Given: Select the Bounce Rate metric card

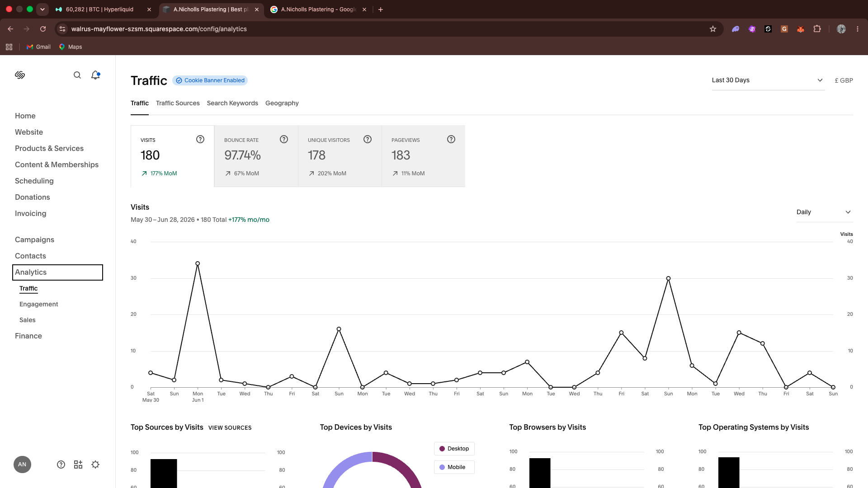Looking at the screenshot, I should point(256,156).
